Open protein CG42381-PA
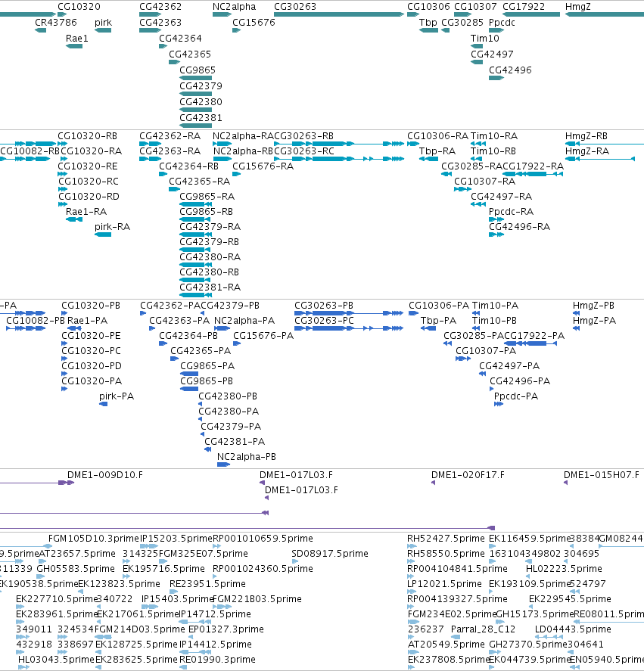 coord(235,441)
